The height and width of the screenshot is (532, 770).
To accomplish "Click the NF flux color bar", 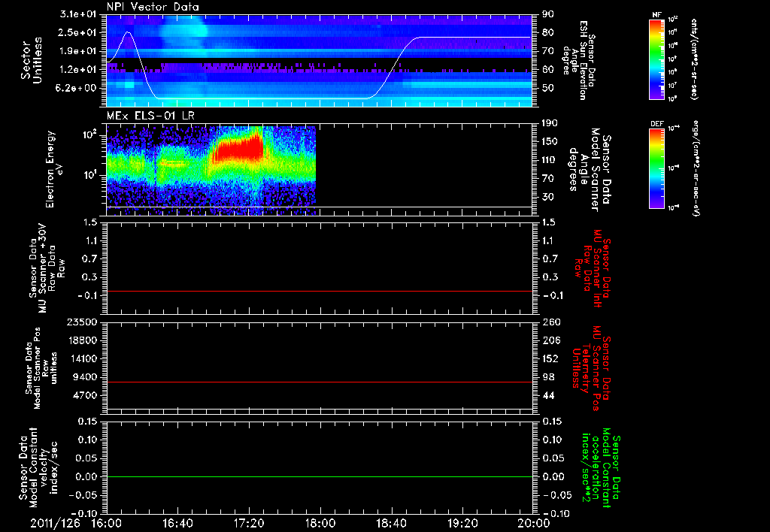I will pyautogui.click(x=656, y=59).
